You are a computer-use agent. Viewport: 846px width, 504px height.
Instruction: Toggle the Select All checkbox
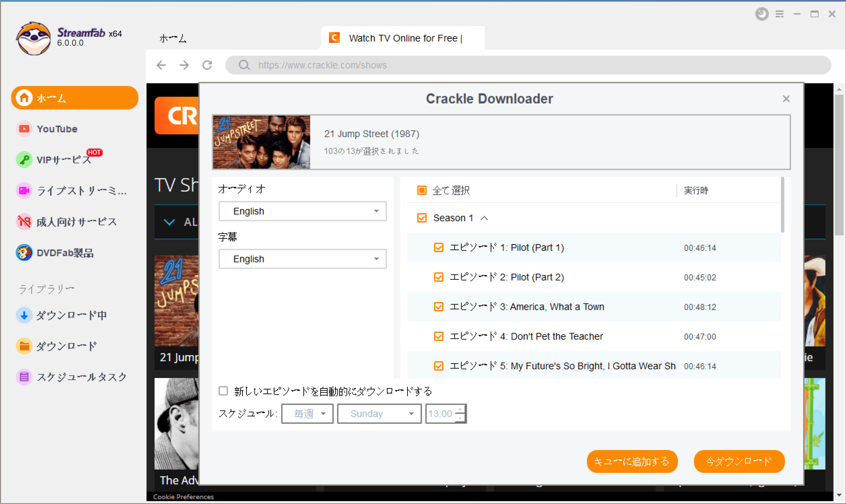[x=422, y=190]
